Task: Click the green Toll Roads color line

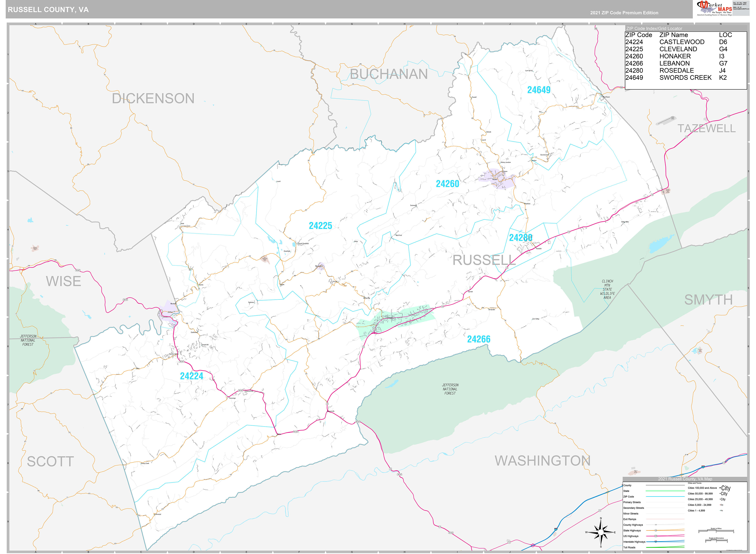Action: [x=665, y=548]
